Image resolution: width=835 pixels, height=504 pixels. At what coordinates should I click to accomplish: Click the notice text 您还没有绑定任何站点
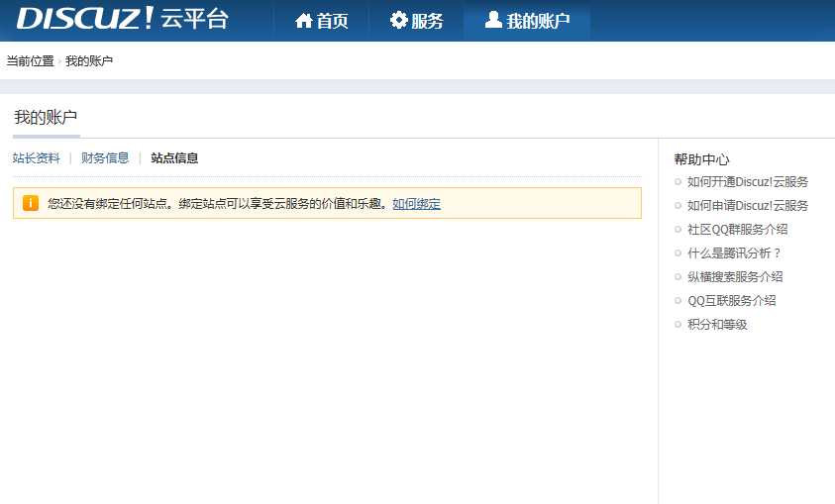click(x=108, y=203)
